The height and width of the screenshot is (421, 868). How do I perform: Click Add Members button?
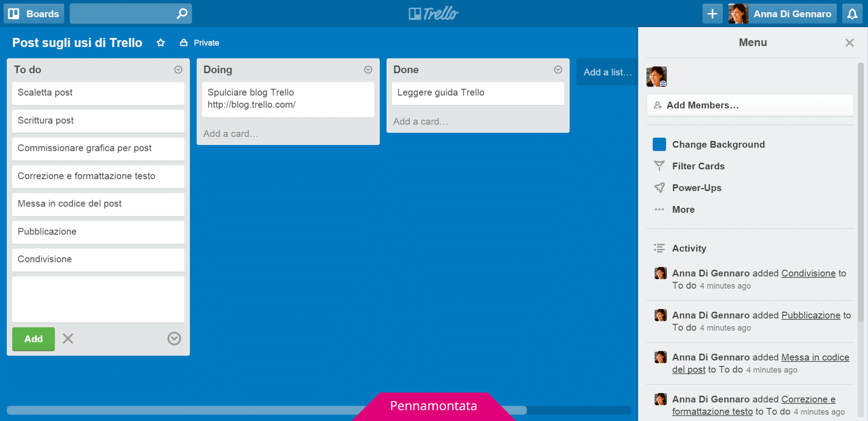click(x=750, y=105)
